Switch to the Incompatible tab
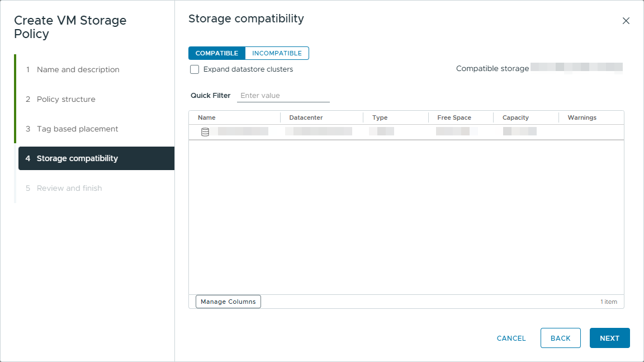644x362 pixels. (x=277, y=53)
